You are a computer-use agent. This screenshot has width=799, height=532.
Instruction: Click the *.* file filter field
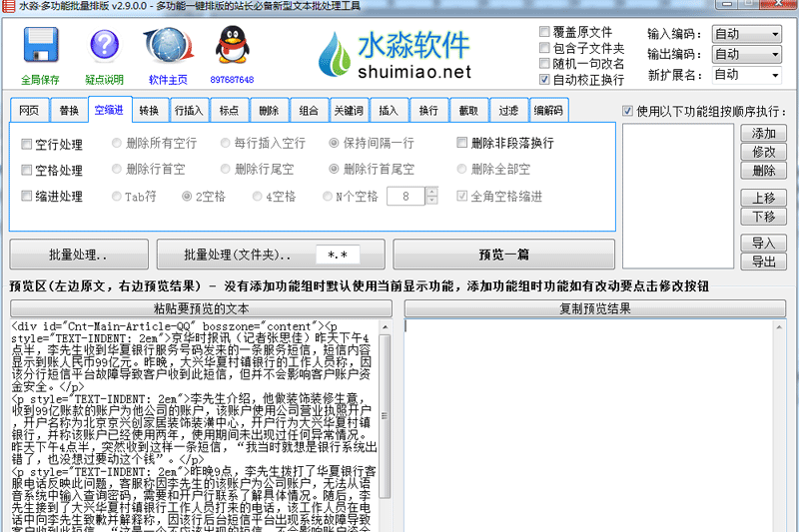click(338, 255)
